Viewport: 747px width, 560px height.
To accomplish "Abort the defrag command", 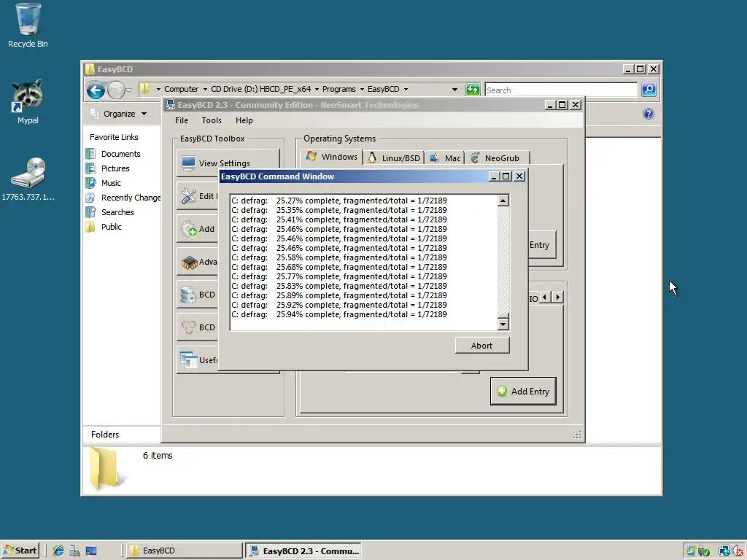I will click(x=481, y=346).
